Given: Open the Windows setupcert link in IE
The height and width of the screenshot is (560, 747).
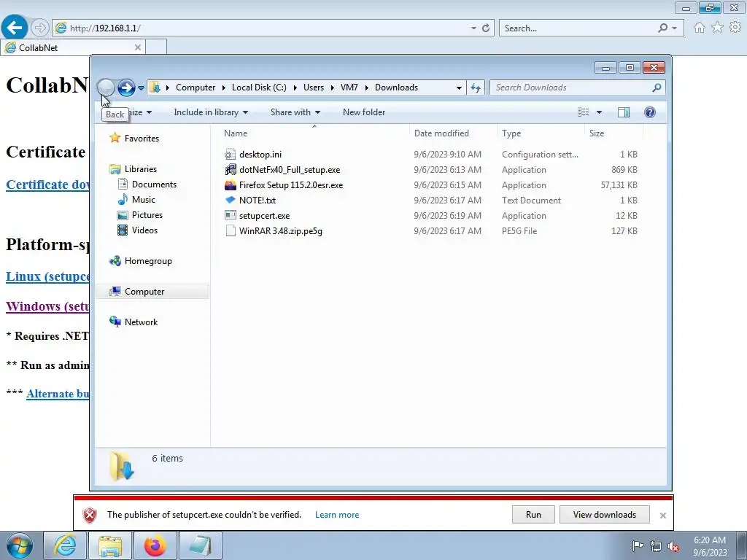Looking at the screenshot, I should point(47,306).
